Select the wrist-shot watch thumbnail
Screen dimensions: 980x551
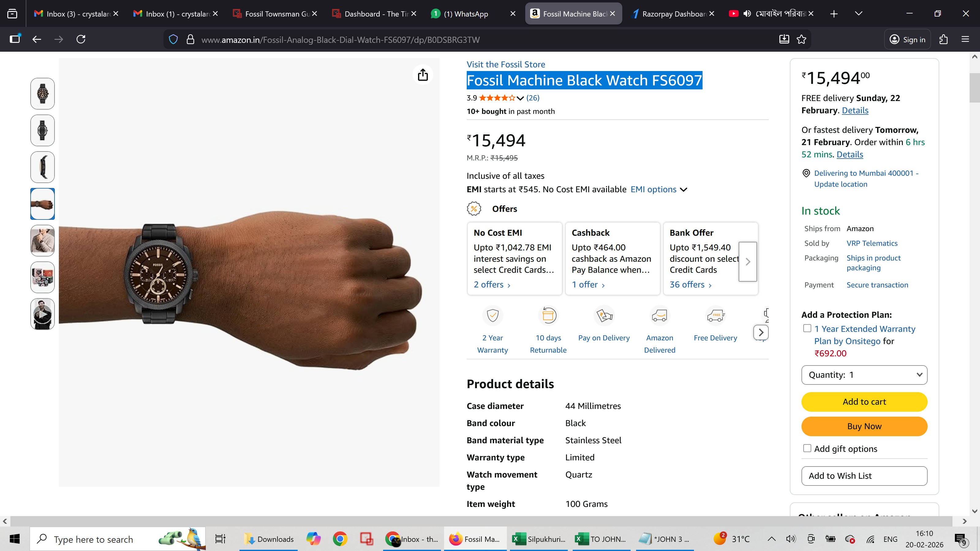[42, 204]
